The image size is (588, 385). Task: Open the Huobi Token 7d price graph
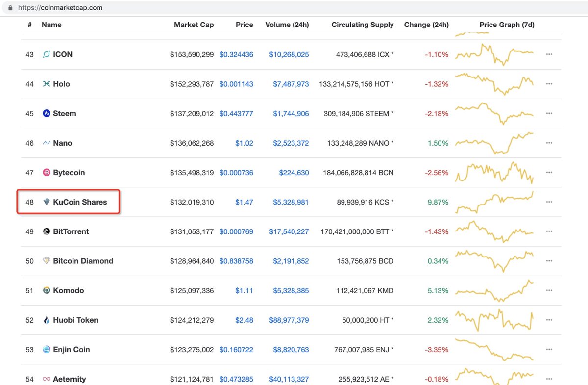[x=494, y=320]
